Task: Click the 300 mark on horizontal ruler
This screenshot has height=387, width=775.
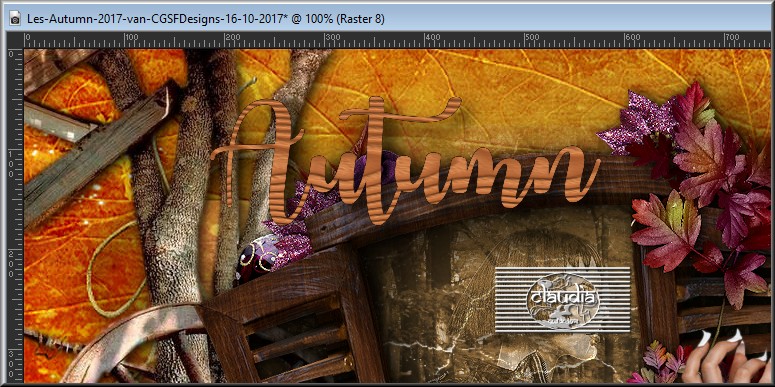Action: coord(332,37)
